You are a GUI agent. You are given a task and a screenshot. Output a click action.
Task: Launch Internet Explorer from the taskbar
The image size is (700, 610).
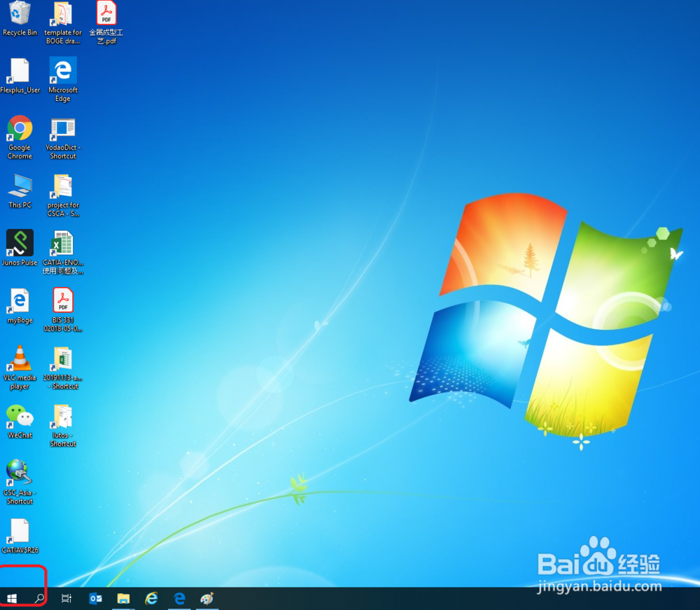(151, 598)
